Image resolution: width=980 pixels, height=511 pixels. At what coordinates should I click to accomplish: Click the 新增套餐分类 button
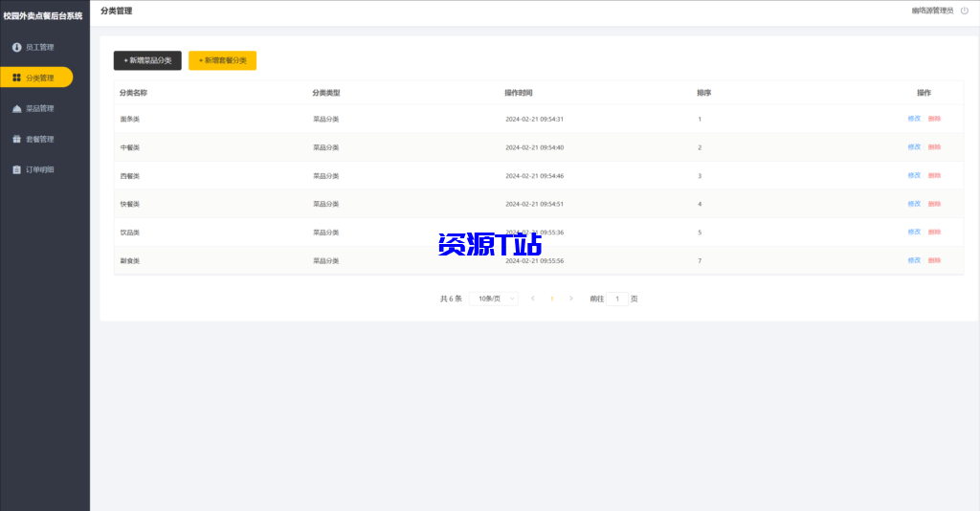pyautogui.click(x=222, y=60)
